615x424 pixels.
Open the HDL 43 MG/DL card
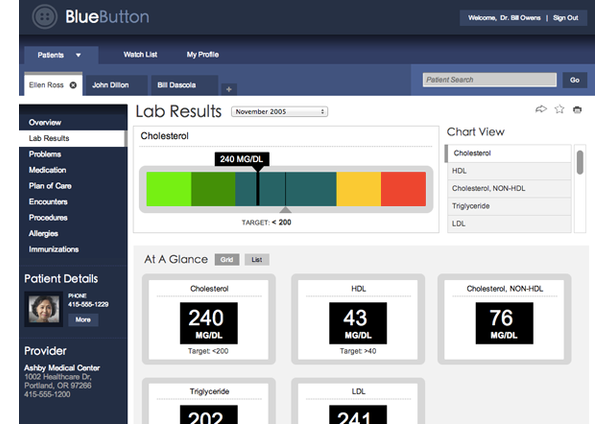[358, 319]
